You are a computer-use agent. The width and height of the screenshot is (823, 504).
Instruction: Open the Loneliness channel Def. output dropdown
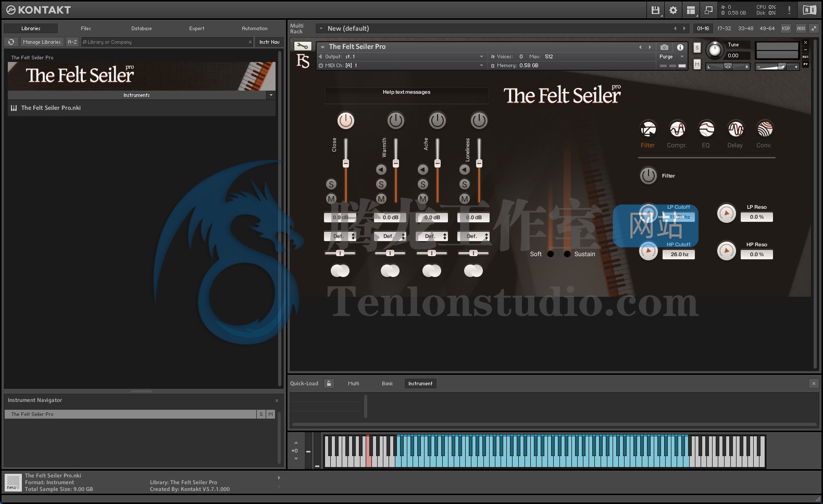click(473, 236)
